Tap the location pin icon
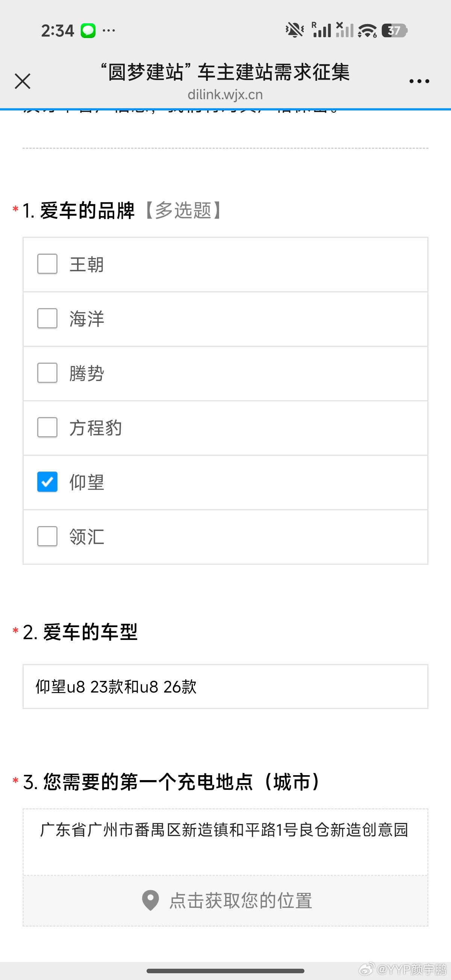This screenshot has height=980, width=451. [150, 900]
